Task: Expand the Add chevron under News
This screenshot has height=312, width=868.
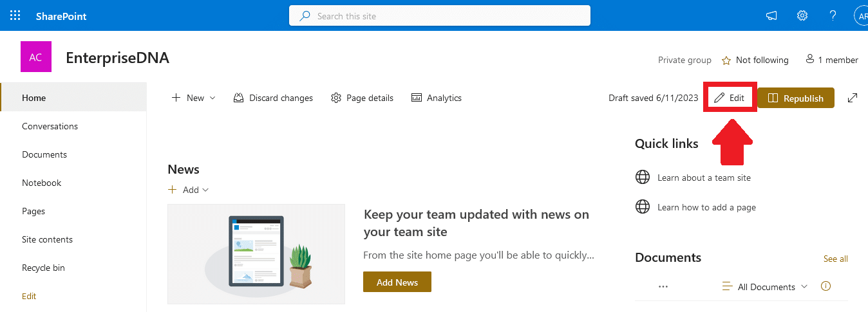Action: [x=205, y=190]
